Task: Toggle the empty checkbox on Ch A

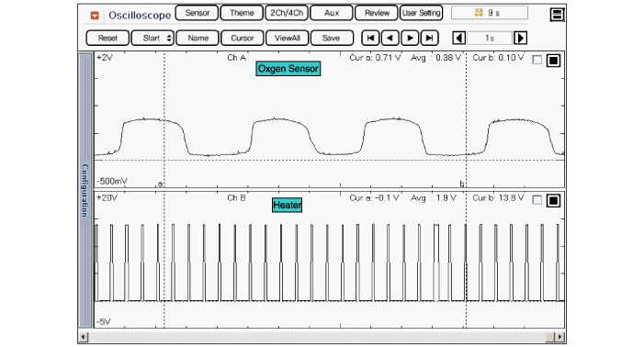Action: click(x=537, y=61)
